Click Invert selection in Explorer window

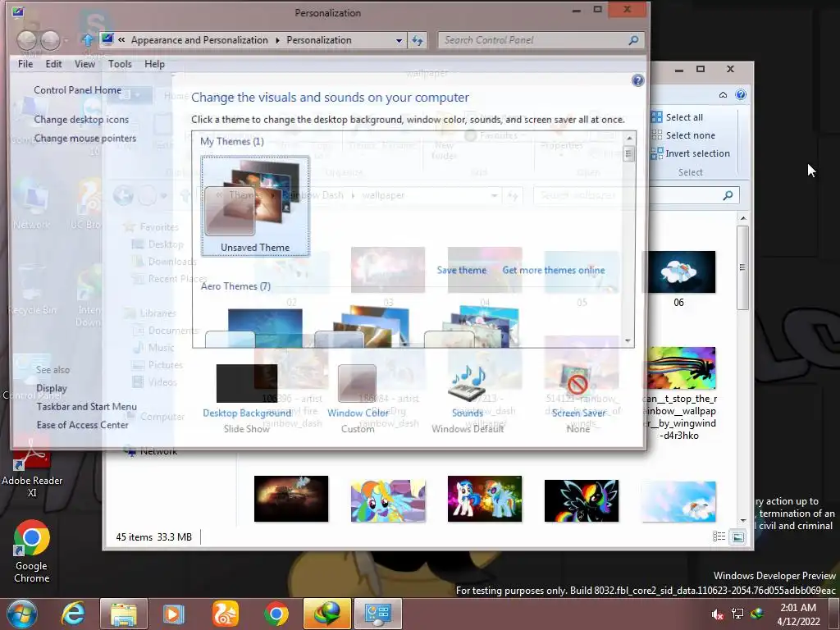[x=690, y=153]
